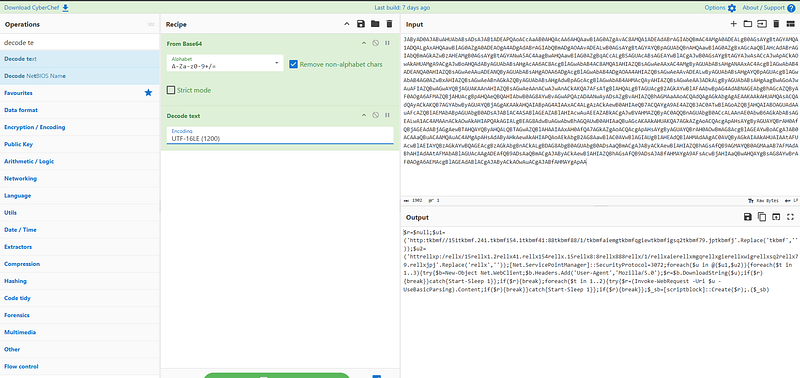Expand the Encryption / Encoding category
The image size is (800, 378).
tap(79, 127)
